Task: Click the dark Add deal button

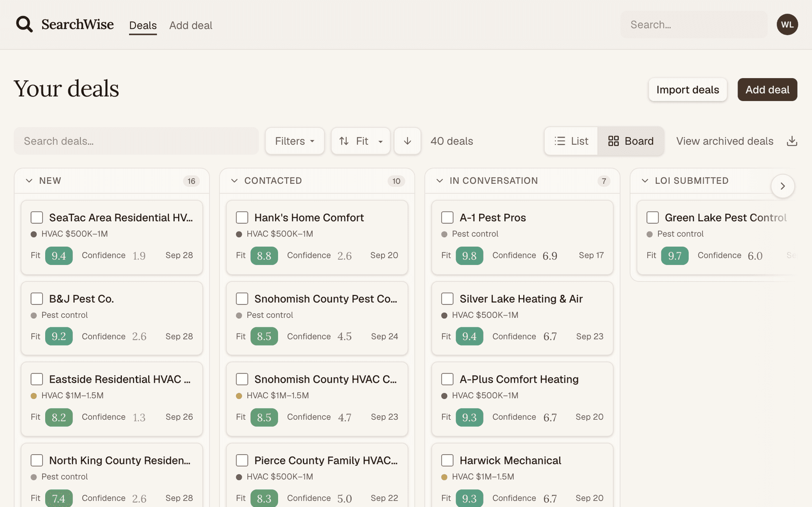Action: coord(767,90)
